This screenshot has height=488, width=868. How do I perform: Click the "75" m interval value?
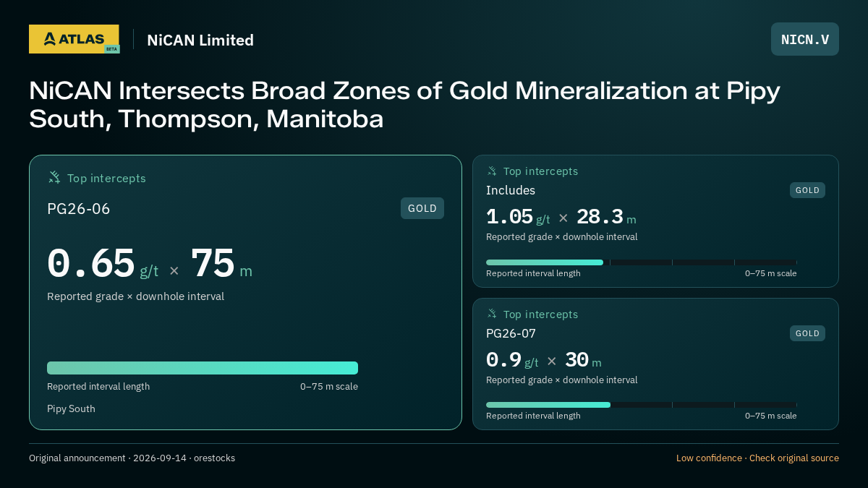tap(213, 263)
